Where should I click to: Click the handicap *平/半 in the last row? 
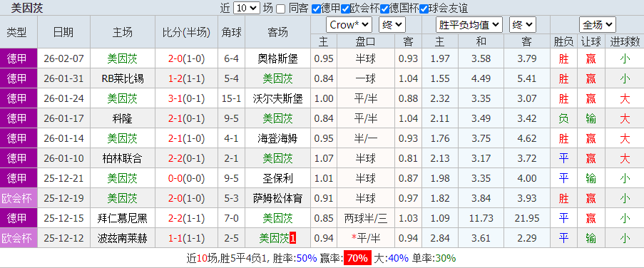coord(366,238)
